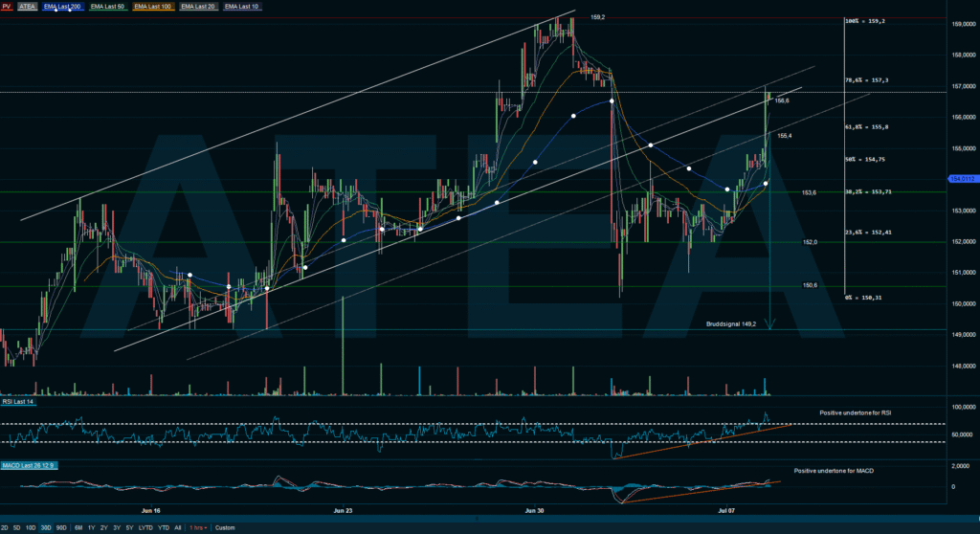Toggle the EMA Last 100 legend
This screenshot has height=534, width=980.
coord(152,7)
